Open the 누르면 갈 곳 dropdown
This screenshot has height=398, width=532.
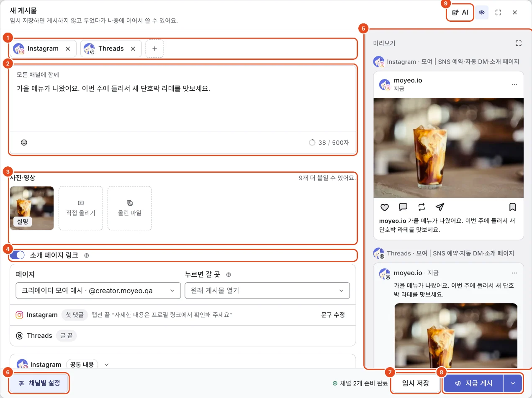point(267,291)
